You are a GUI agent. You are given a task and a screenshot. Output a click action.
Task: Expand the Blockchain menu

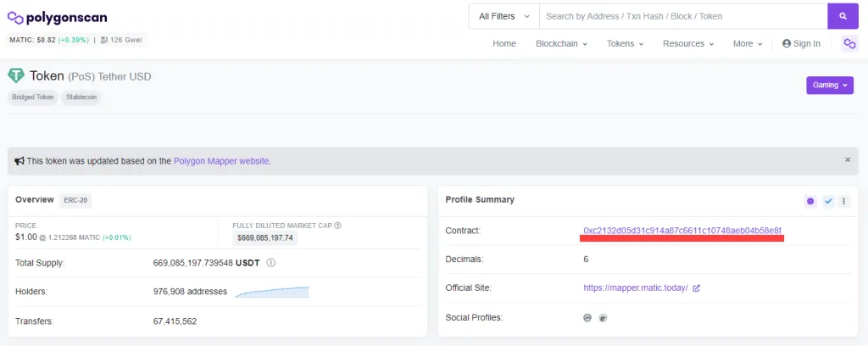(561, 44)
